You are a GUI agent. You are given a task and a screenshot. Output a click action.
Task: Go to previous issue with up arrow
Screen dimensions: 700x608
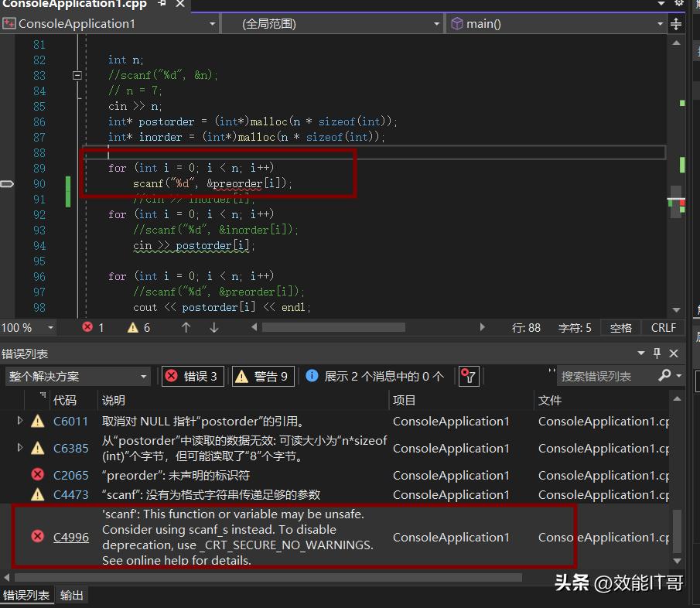click(x=186, y=328)
